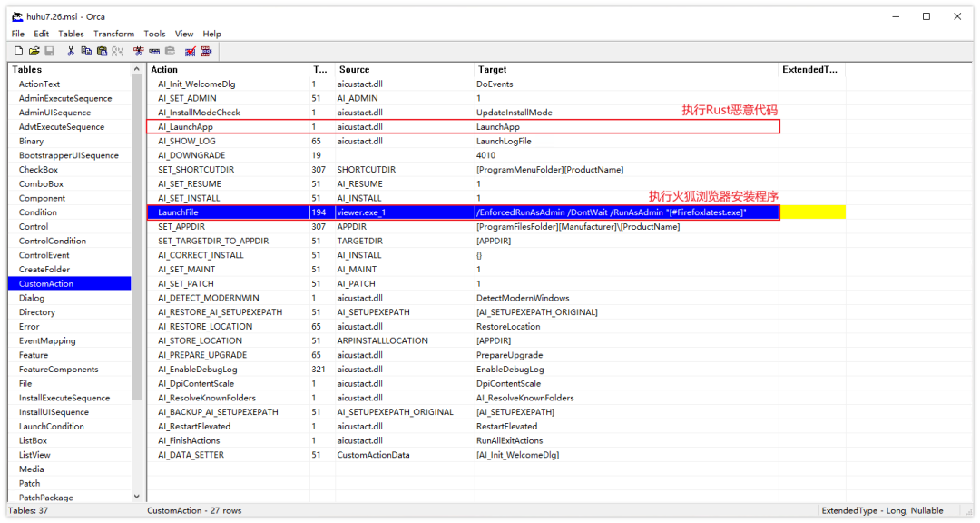Click the Tables list scrollbar thumb
The height and width of the screenshot is (523, 980).
click(x=137, y=238)
